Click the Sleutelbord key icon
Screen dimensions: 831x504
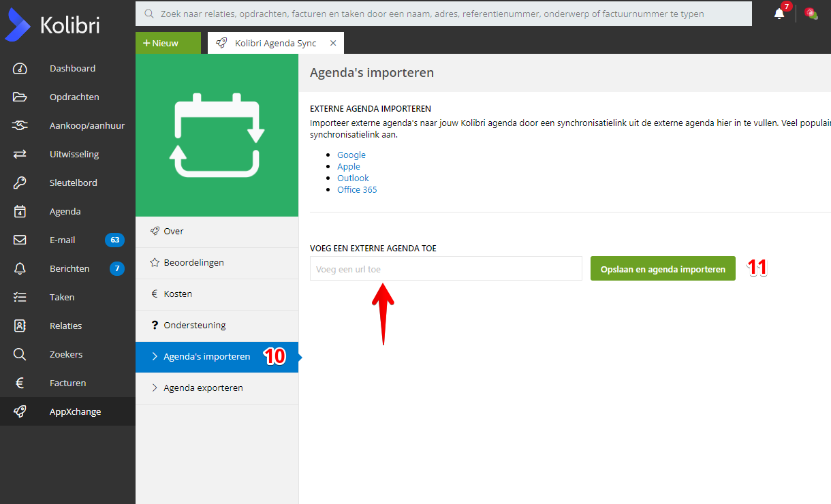(x=20, y=183)
